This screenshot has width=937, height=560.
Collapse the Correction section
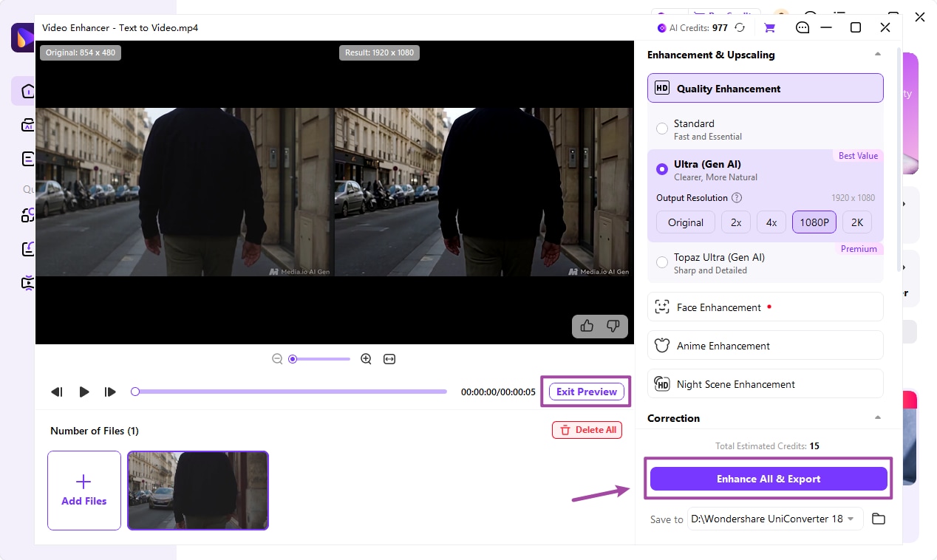[878, 418]
